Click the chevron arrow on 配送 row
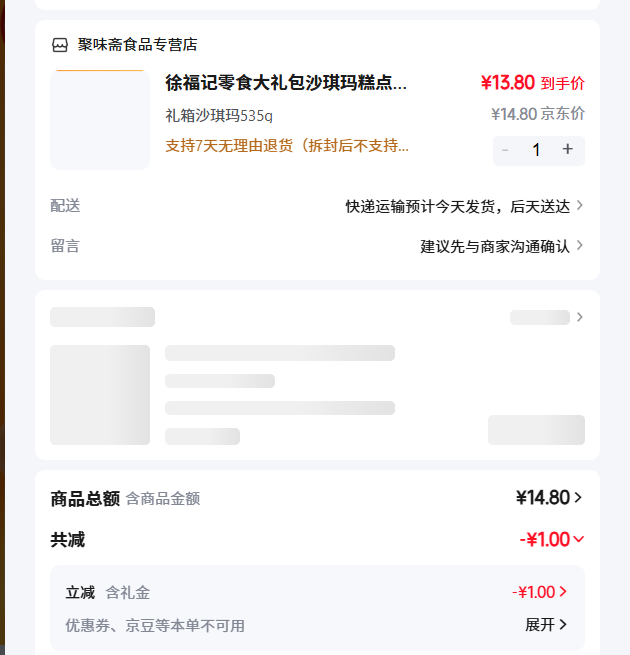 [x=580, y=206]
